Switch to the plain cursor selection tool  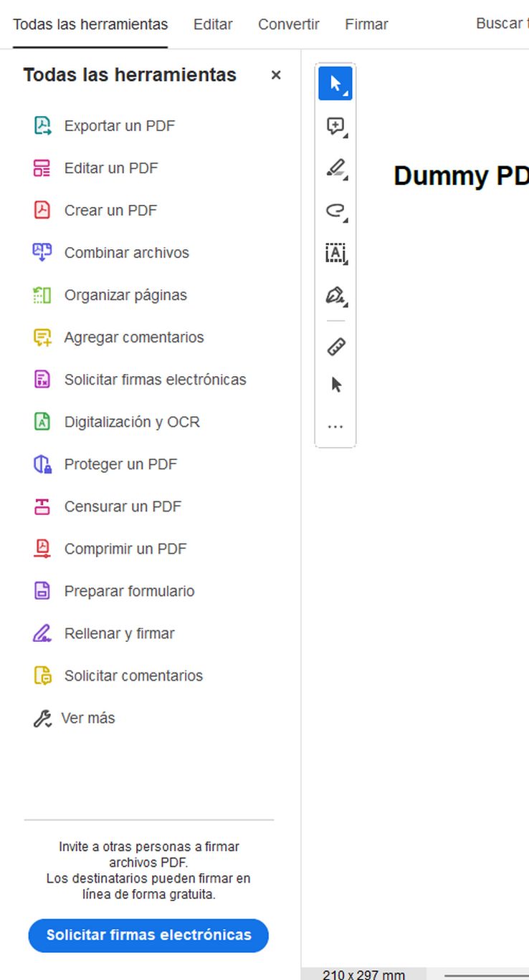pos(335,384)
